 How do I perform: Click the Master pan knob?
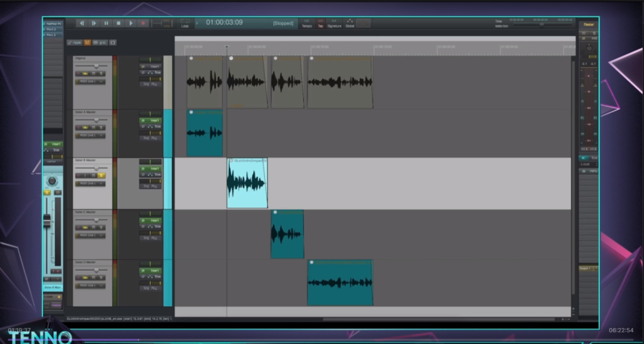pyautogui.click(x=589, y=48)
